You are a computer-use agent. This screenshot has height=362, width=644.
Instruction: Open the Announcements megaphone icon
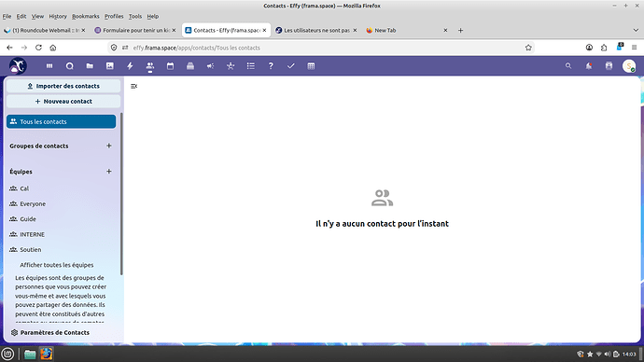pyautogui.click(x=210, y=66)
